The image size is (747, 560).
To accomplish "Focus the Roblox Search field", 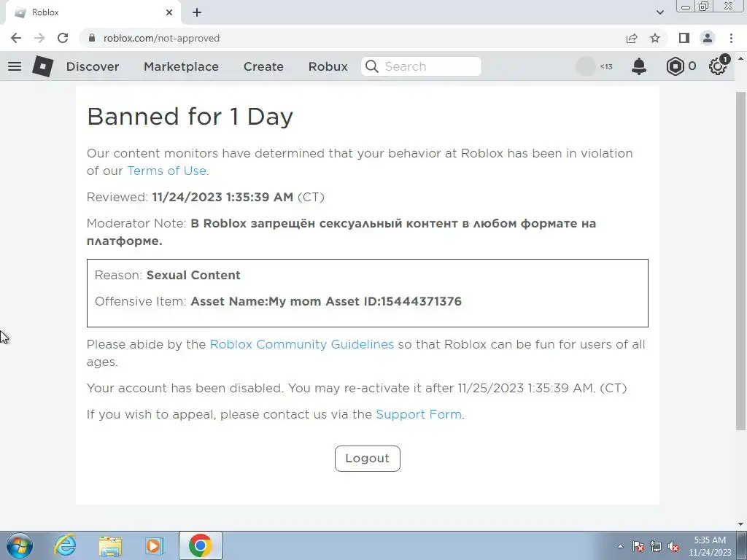I will [421, 66].
